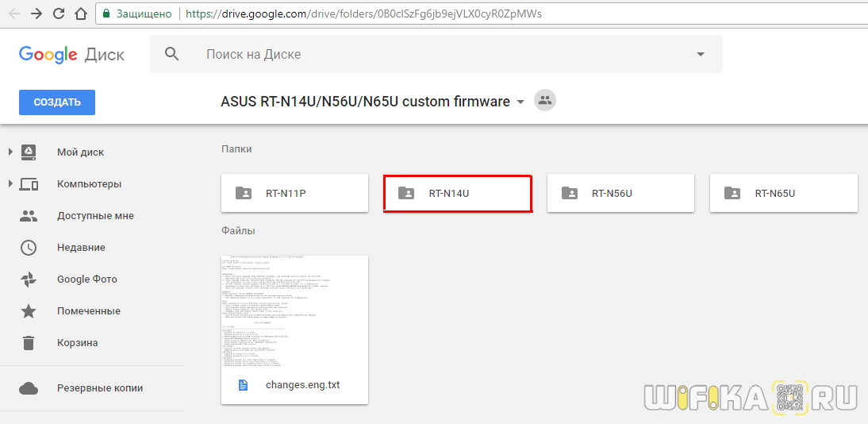Screen dimensions: 868x424
Task: Open Резервные копии label
Action: [x=100, y=388]
